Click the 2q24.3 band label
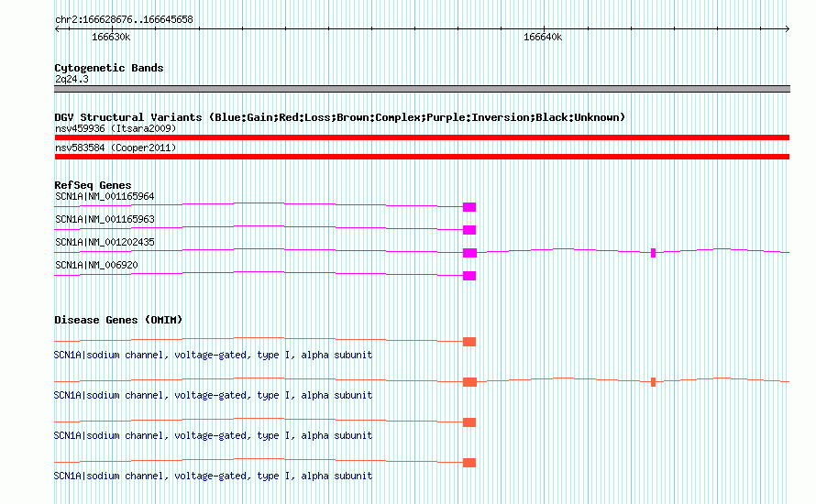The width and height of the screenshot is (816, 504). pos(72,79)
